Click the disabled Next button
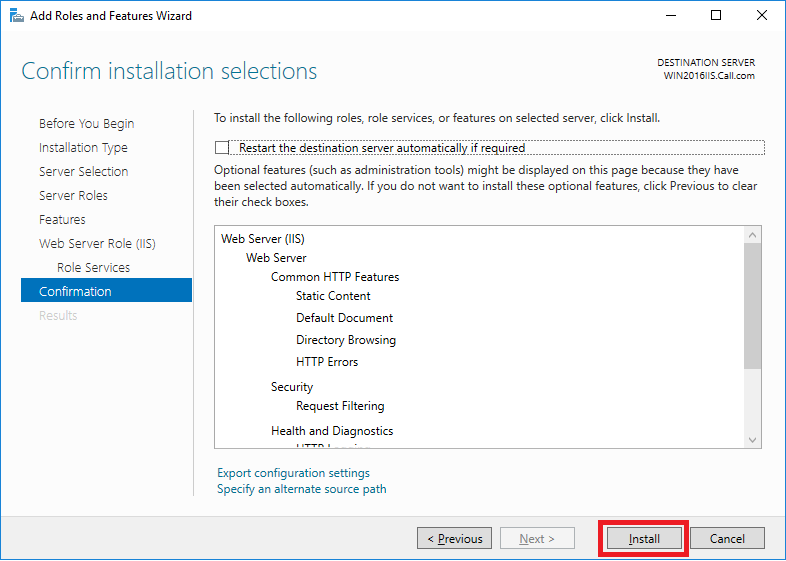786x561 pixels. pyautogui.click(x=537, y=538)
